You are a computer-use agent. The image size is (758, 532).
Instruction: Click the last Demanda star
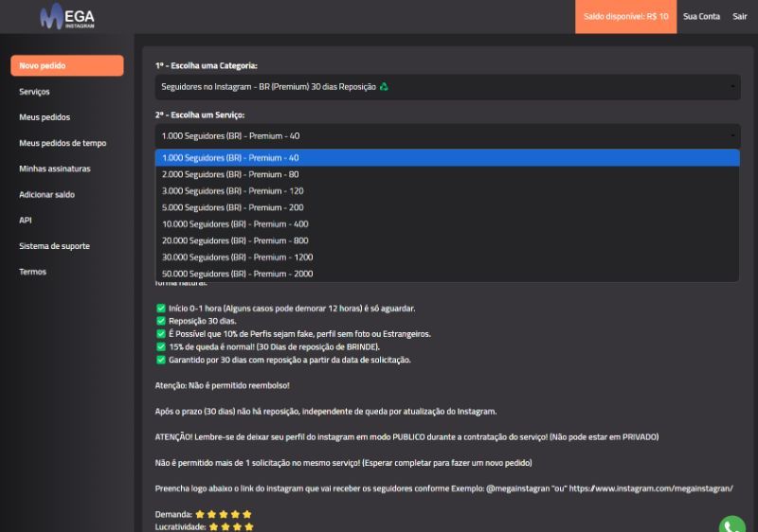[x=247, y=514]
